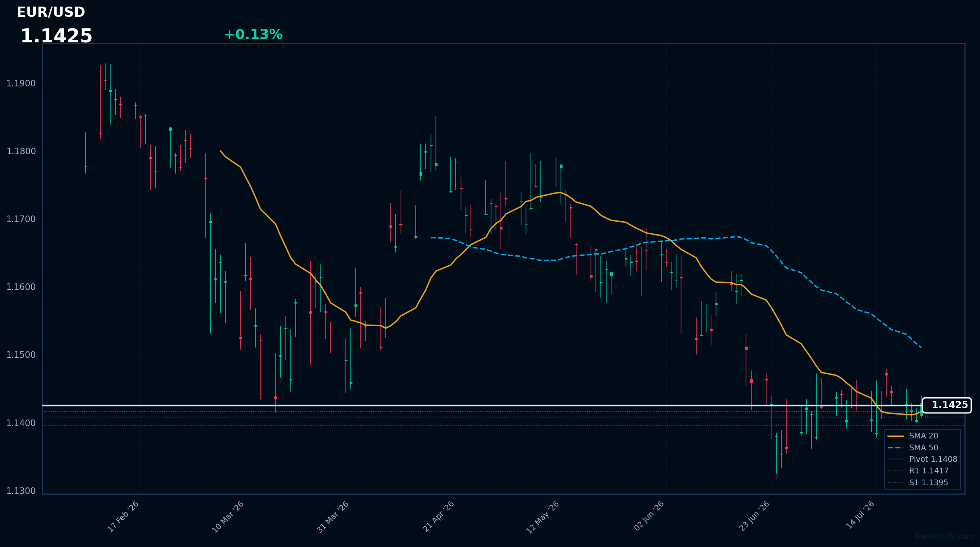
Task: Click the 23 Jun '26 date label
Action: [x=754, y=516]
